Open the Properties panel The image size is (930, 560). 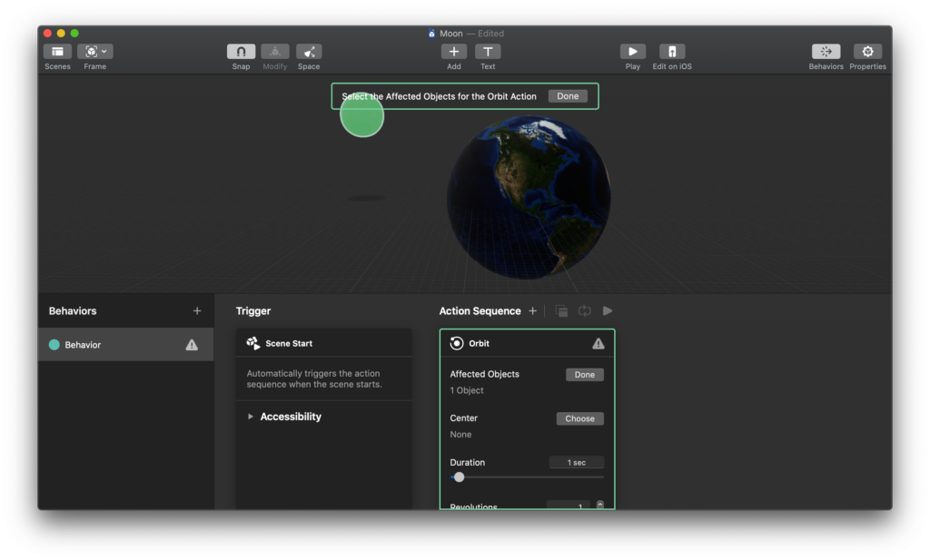click(867, 52)
